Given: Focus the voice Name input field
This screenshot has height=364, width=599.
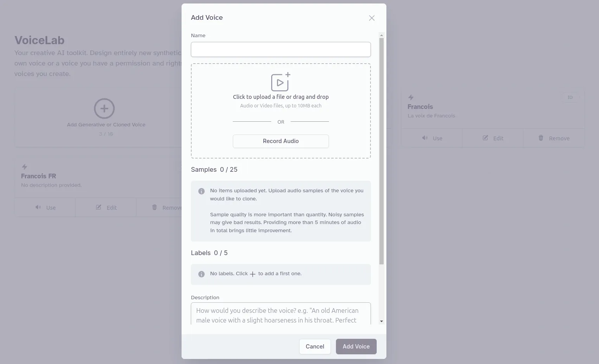Looking at the screenshot, I should click(x=280, y=50).
